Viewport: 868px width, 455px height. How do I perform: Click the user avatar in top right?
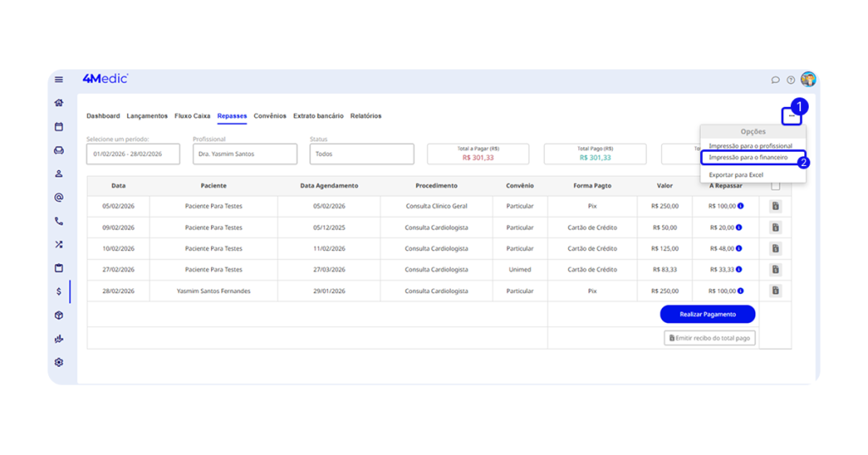[x=809, y=80]
